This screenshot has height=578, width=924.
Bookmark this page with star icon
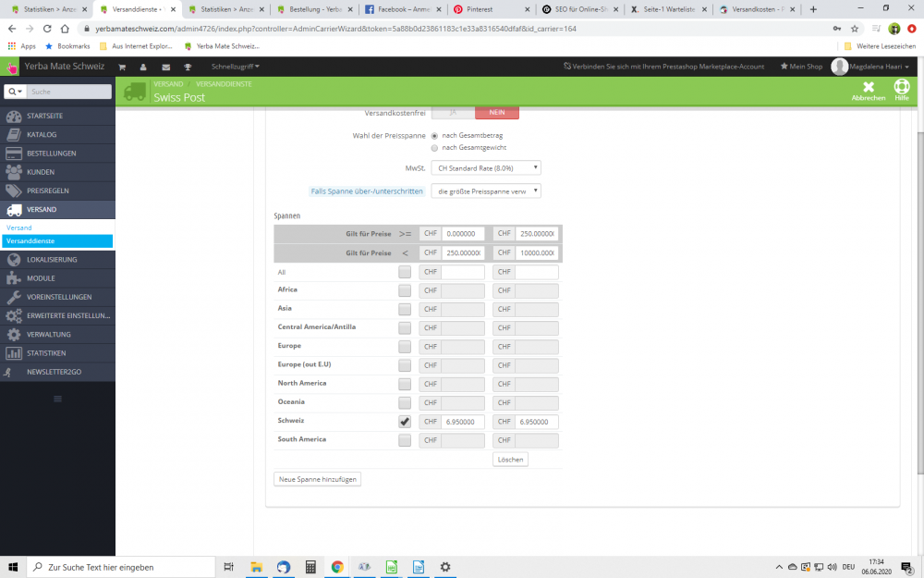(855, 29)
